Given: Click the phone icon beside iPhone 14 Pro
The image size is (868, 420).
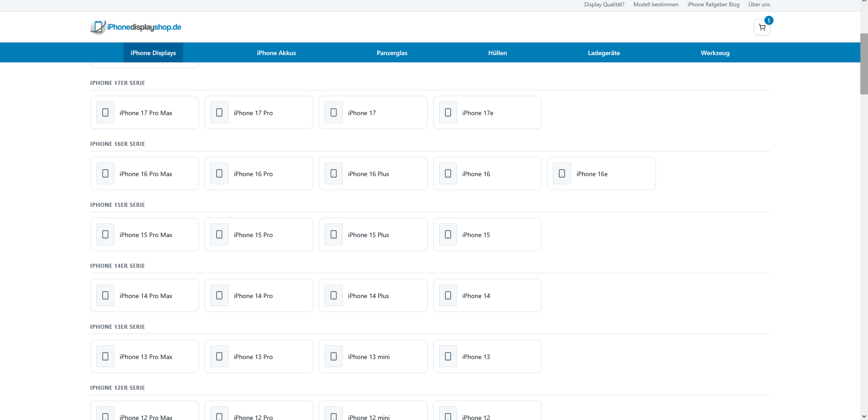Looking at the screenshot, I should (219, 295).
